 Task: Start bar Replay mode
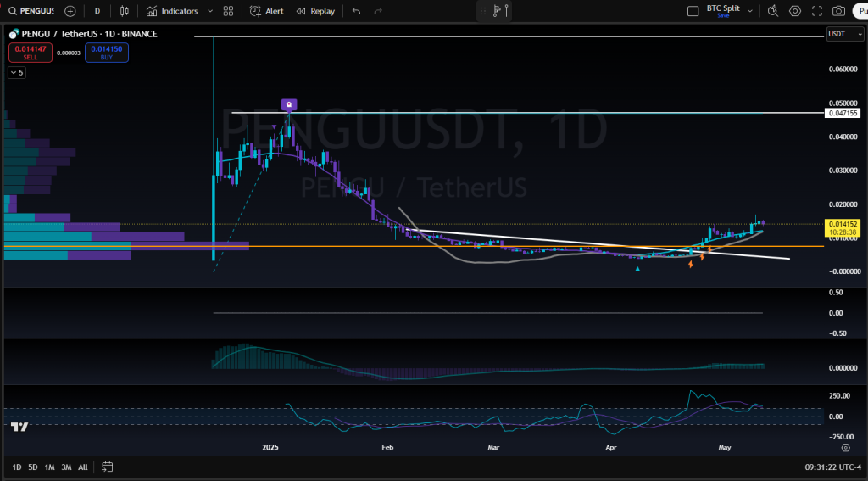click(314, 11)
